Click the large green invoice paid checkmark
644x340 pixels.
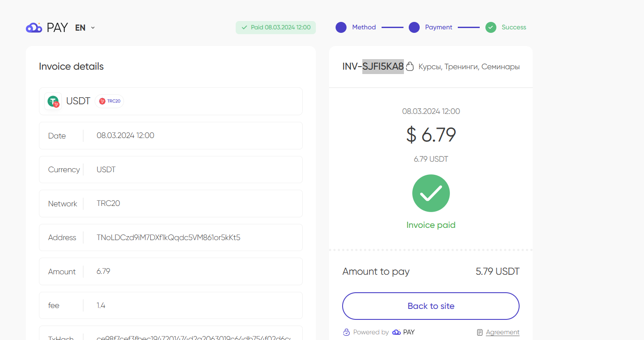coord(431,193)
